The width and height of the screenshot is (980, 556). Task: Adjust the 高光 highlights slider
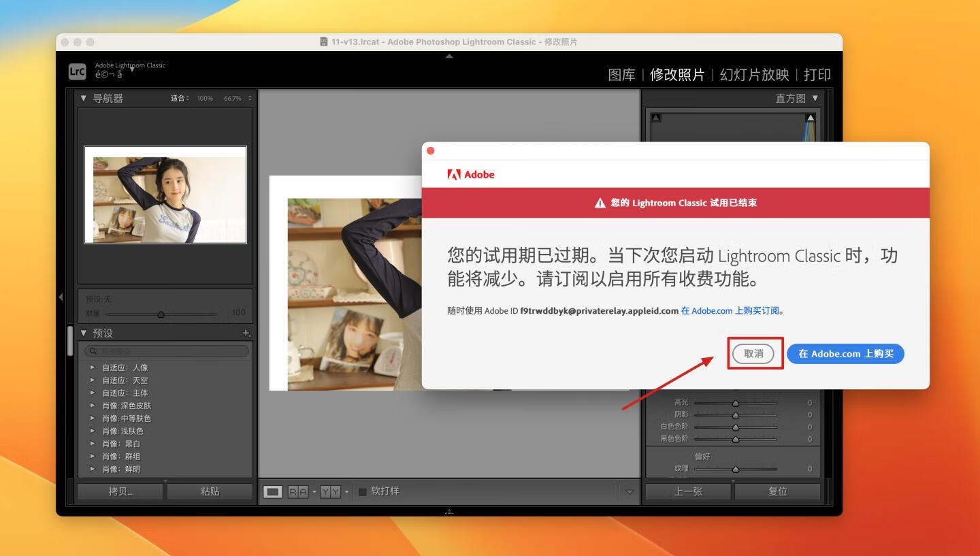[736, 403]
